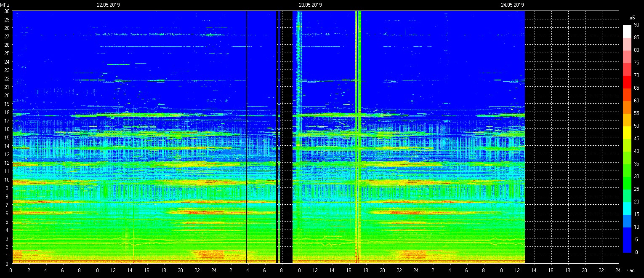The width and height of the screenshot is (644, 278).
Task: Select the час time axis unit label
Action: point(631,270)
